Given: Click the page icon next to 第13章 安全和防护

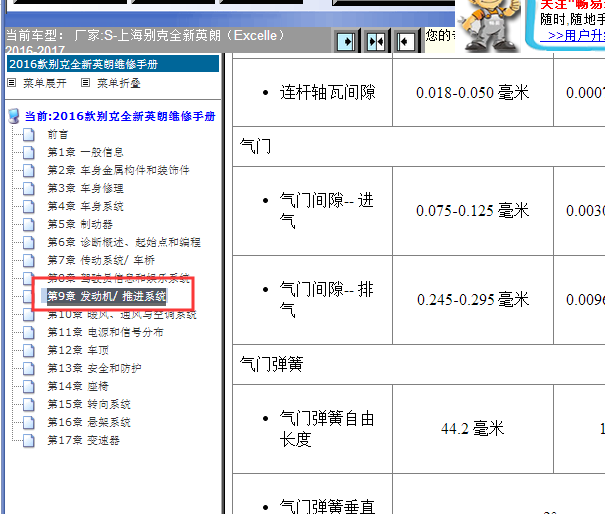Looking at the screenshot, I should click(29, 369).
